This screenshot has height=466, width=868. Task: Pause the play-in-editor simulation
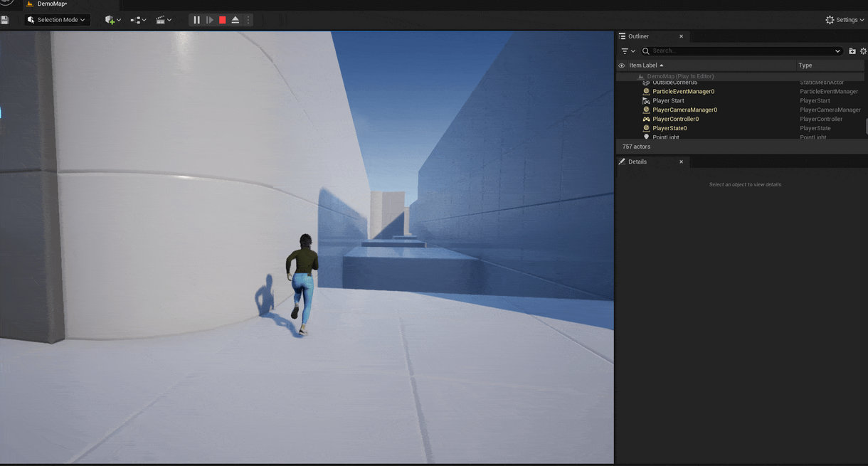[197, 20]
